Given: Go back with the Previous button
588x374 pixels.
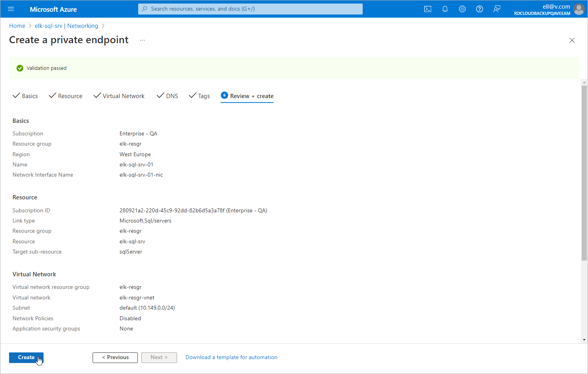Looking at the screenshot, I should [115, 358].
